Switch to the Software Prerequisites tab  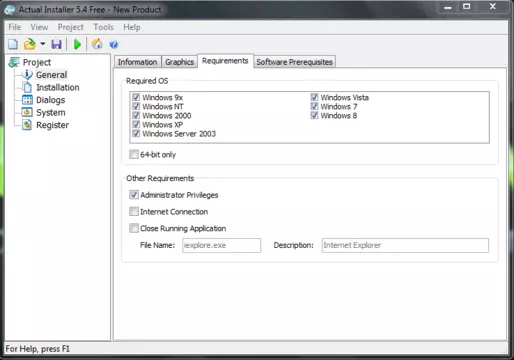click(x=294, y=62)
